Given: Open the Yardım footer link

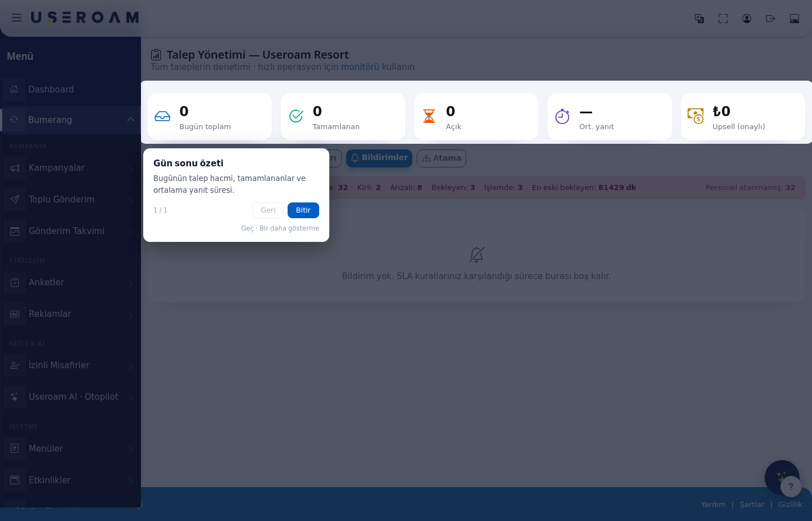Looking at the screenshot, I should pos(713,505).
